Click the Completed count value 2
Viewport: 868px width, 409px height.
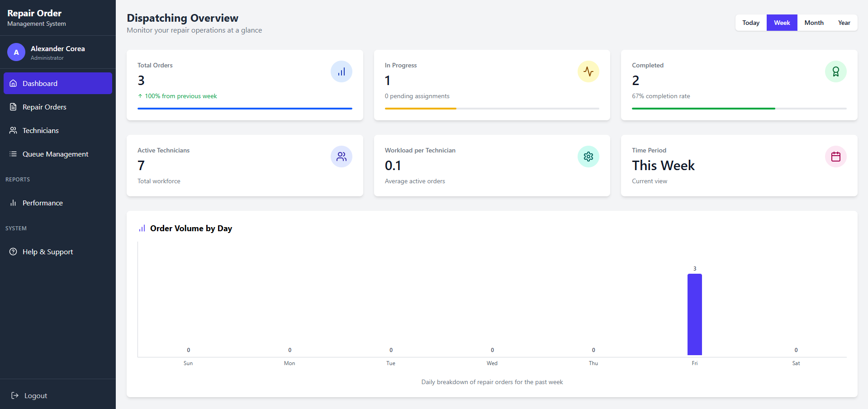click(636, 81)
